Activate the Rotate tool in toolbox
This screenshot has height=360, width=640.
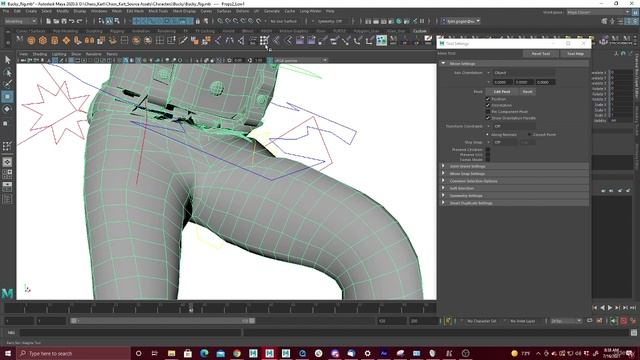coord(7,109)
